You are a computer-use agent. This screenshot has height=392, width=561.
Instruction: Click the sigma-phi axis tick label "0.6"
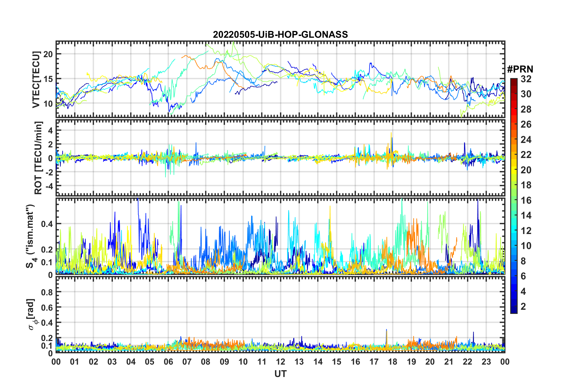click(x=47, y=308)
